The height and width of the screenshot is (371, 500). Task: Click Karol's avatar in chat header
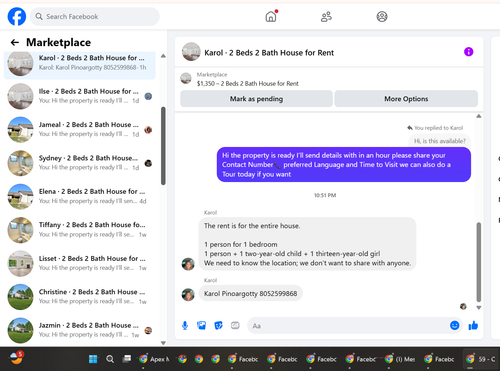pyautogui.click(x=191, y=52)
